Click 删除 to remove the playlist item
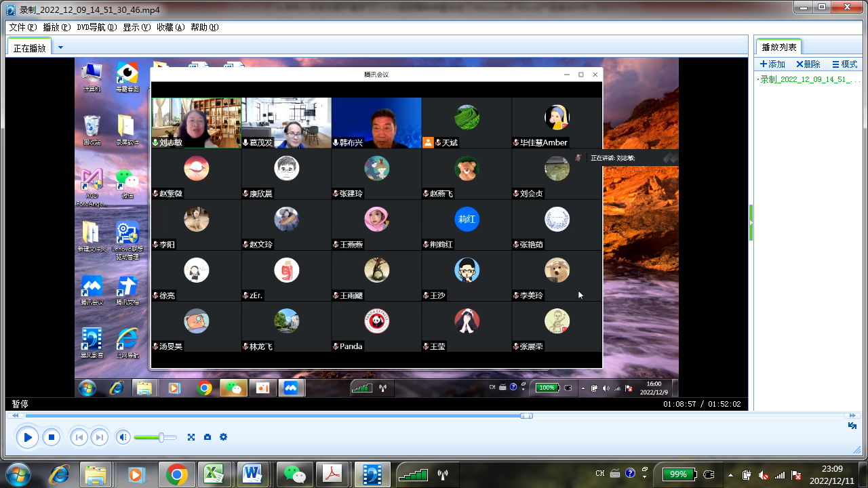The width and height of the screenshot is (868, 488). point(808,64)
